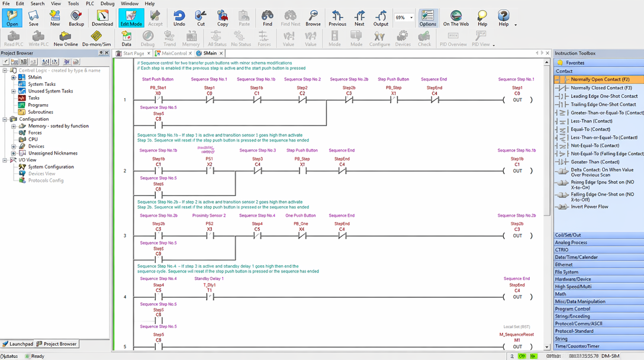Viewport: 644px width, 360px height.
Task: Launch Do-more/Sim simulator icon
Action: tap(96, 38)
